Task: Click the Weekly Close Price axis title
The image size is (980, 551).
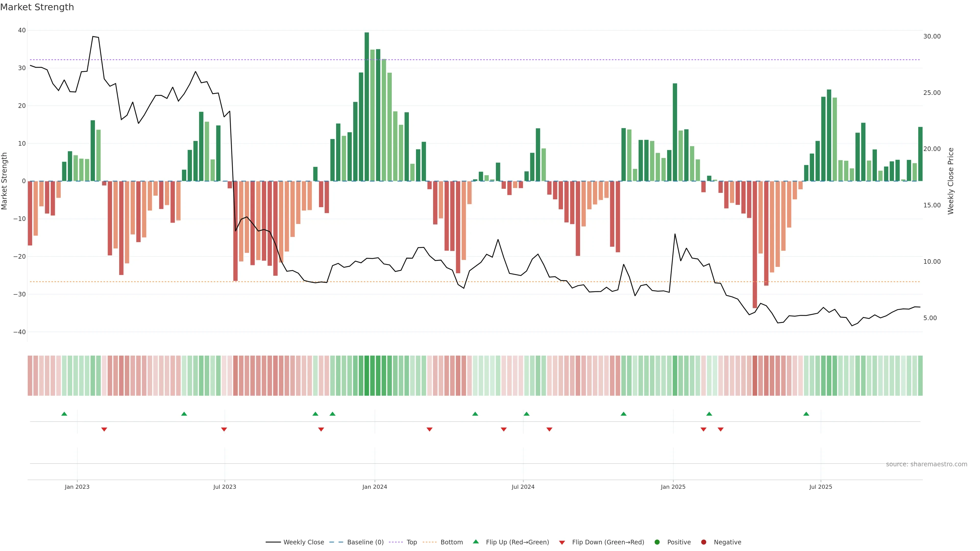Action: 951,181
